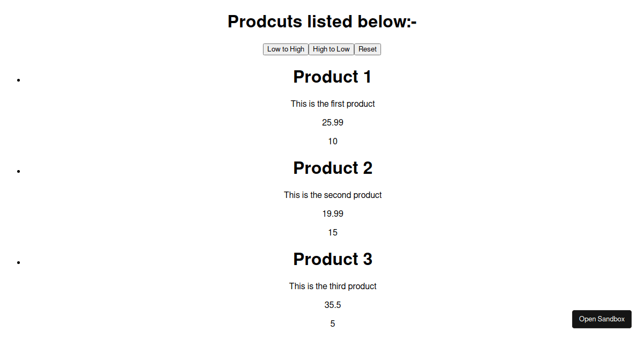The width and height of the screenshot is (644, 338).
Task: Select the Product 2 heading
Action: pos(333,168)
